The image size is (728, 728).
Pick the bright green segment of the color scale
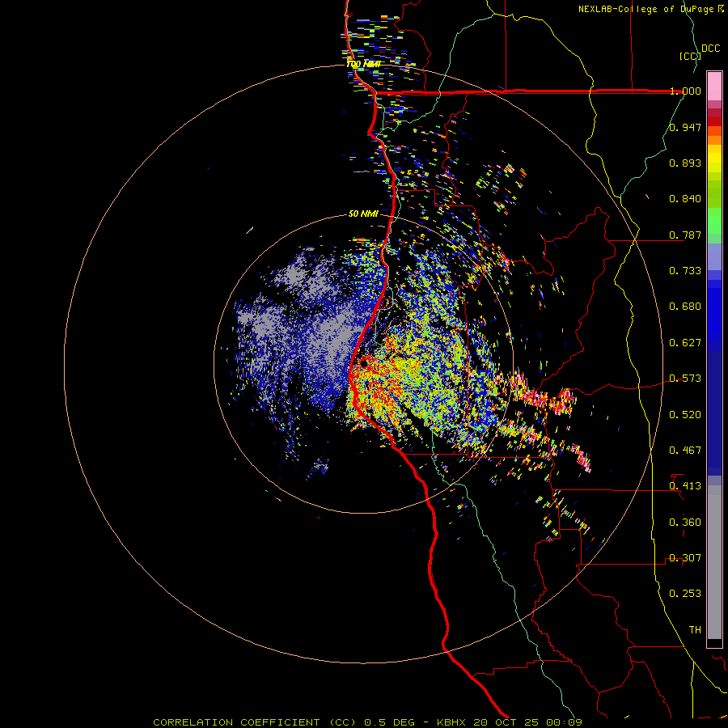[714, 221]
